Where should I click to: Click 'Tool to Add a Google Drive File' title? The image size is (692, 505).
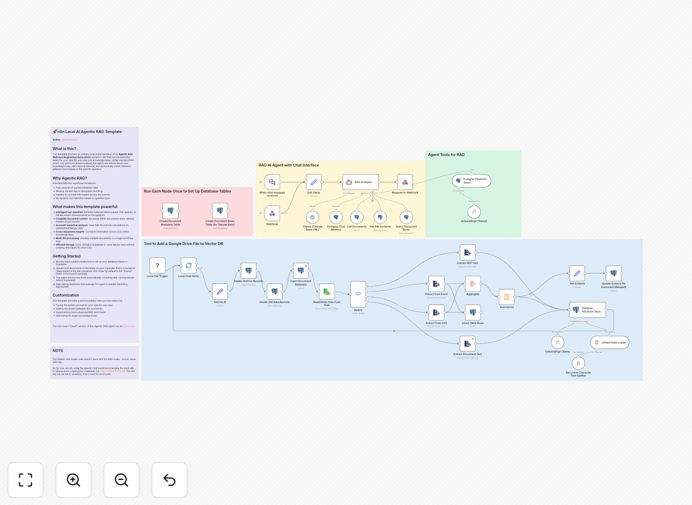184,243
